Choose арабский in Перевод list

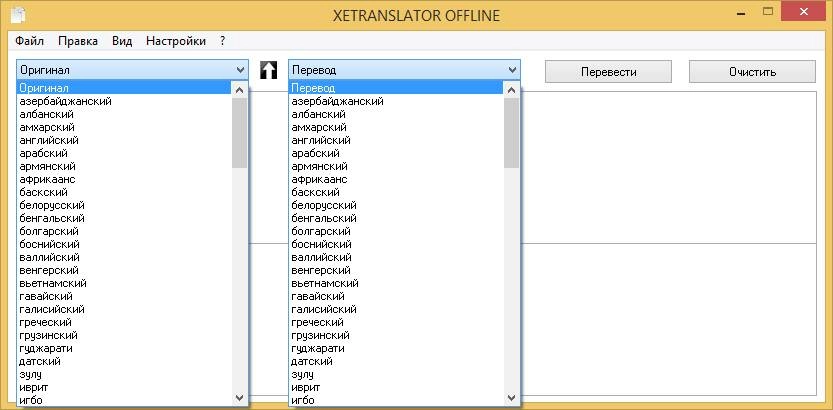pyautogui.click(x=396, y=153)
